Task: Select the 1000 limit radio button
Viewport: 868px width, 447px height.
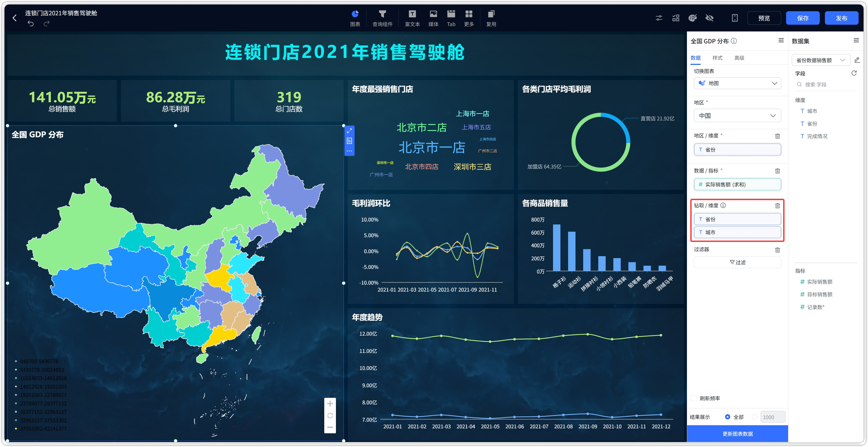Action: 754,417
